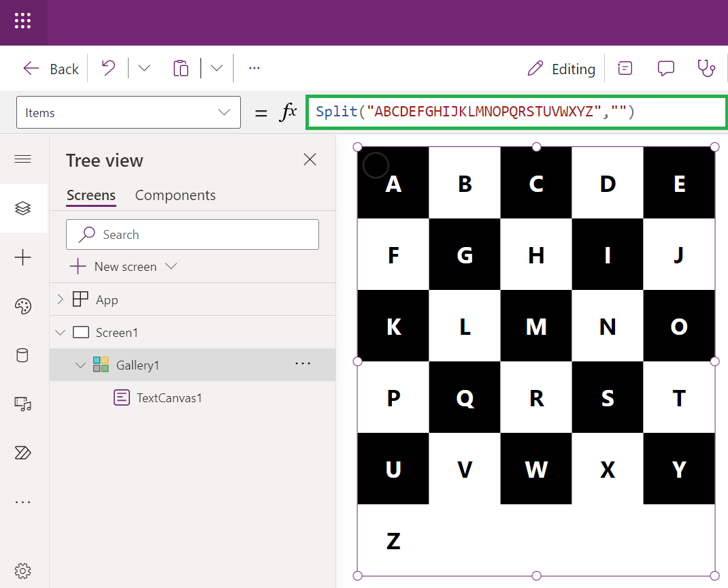Screen dimensions: 728x588
Task: Expand the paste options dropdown arrow
Action: pyautogui.click(x=216, y=68)
